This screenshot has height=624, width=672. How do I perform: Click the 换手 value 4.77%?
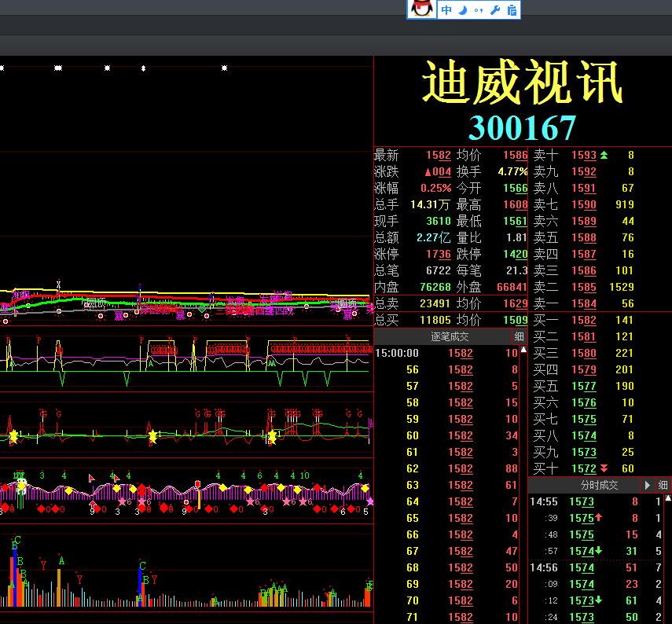point(512,171)
